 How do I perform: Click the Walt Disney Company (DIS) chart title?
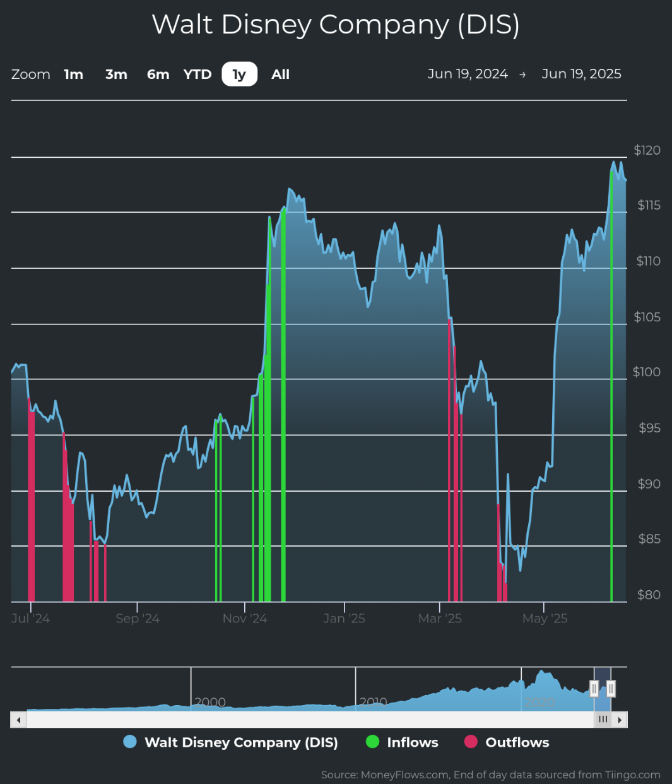coord(336,25)
